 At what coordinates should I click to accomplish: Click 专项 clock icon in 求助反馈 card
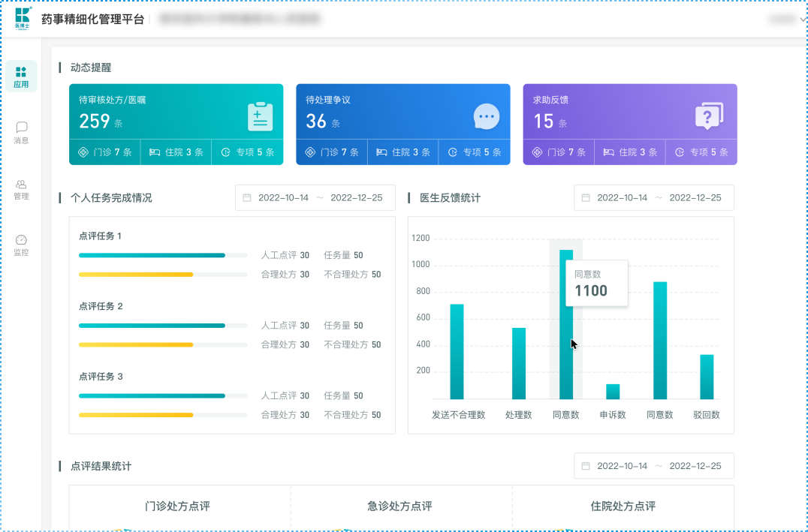click(x=680, y=152)
